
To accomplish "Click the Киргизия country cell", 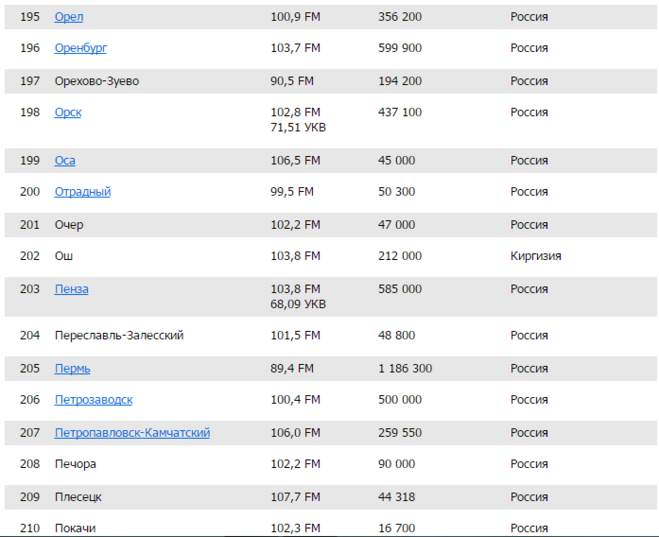I will click(x=535, y=256).
